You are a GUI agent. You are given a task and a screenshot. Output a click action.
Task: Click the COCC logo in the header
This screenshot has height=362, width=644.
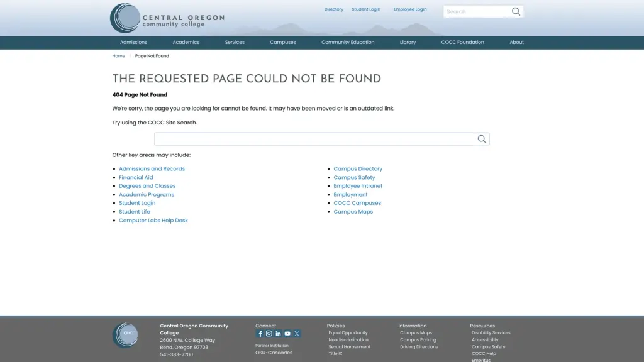[167, 18]
